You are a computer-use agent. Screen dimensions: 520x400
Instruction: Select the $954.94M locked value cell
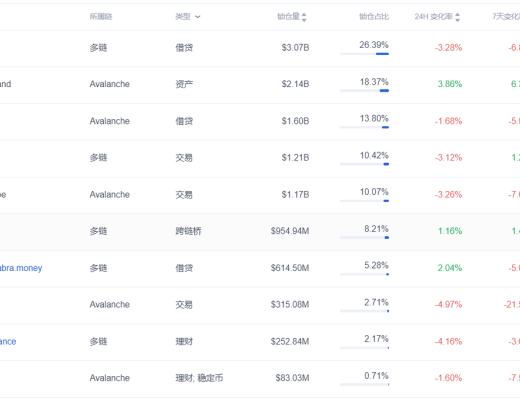(290, 231)
